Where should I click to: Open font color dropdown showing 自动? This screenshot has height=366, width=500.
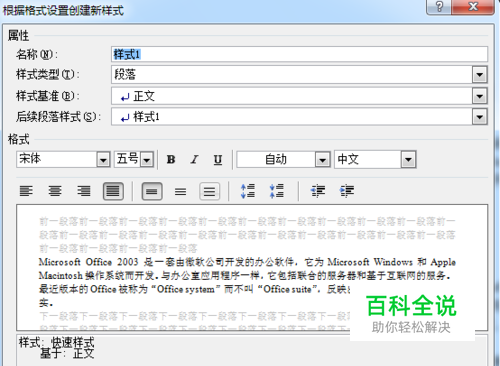[x=322, y=160]
